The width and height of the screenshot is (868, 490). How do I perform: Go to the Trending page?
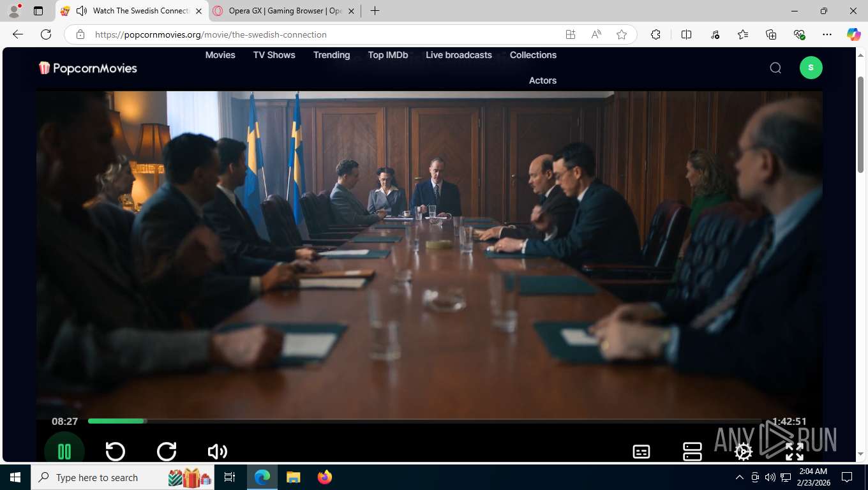point(331,55)
